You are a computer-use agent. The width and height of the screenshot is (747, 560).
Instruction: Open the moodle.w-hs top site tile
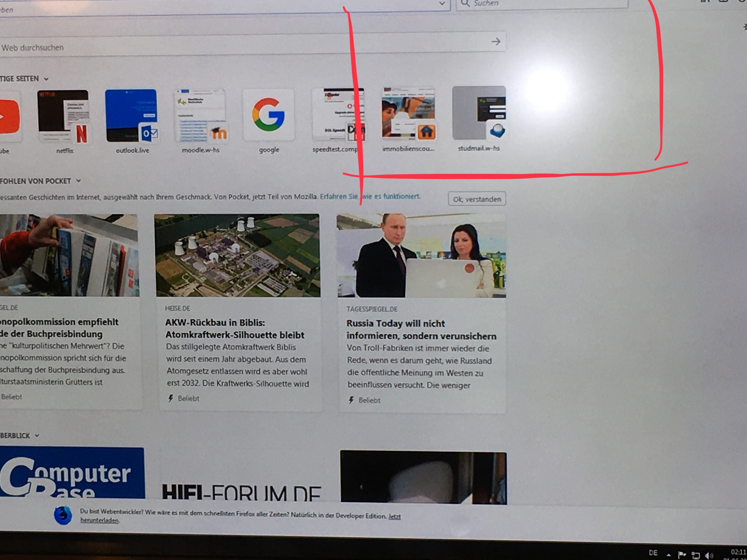tap(200, 116)
